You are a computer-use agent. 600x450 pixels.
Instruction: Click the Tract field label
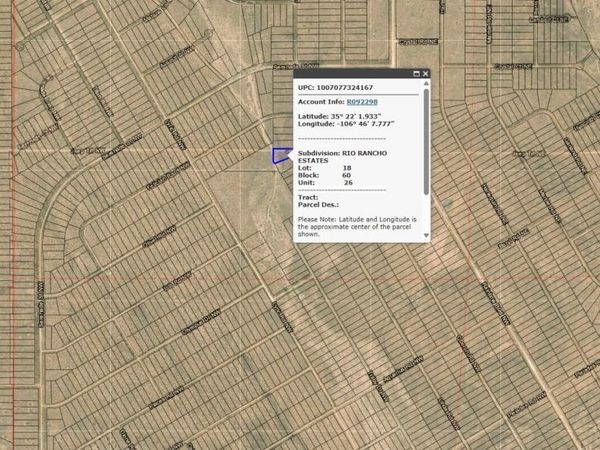tap(308, 197)
